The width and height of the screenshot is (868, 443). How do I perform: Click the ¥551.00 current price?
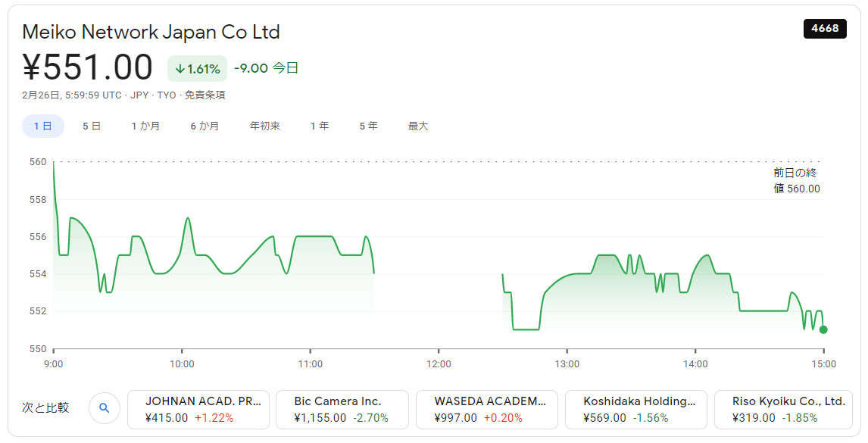(x=87, y=67)
